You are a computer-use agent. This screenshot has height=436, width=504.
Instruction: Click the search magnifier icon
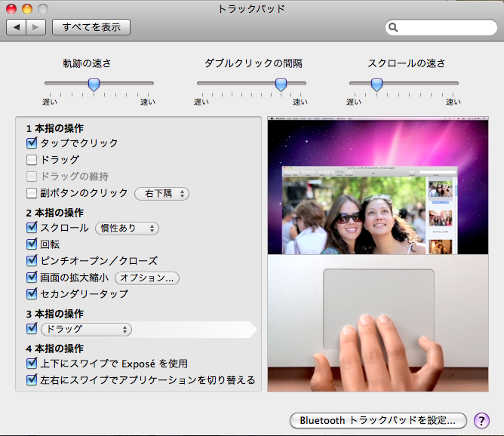pyautogui.click(x=394, y=28)
